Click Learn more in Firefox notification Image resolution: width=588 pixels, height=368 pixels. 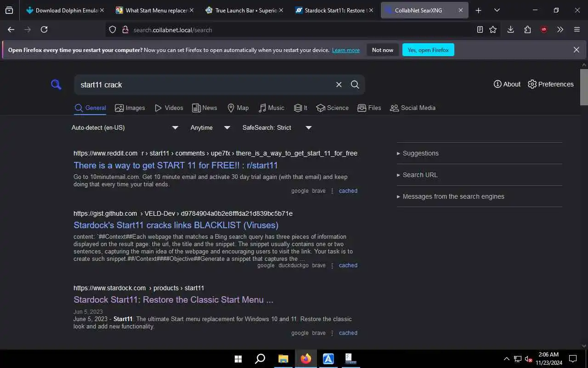346,50
